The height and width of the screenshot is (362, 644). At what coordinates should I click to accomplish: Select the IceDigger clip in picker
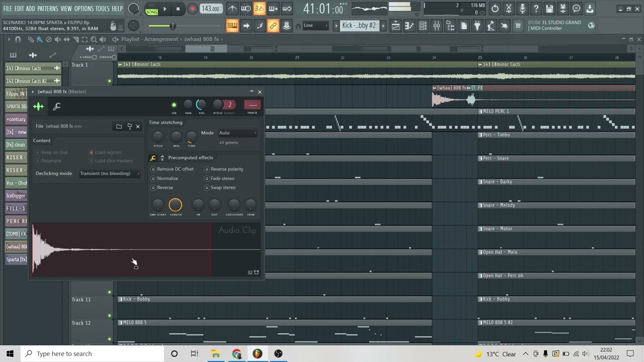17,196
